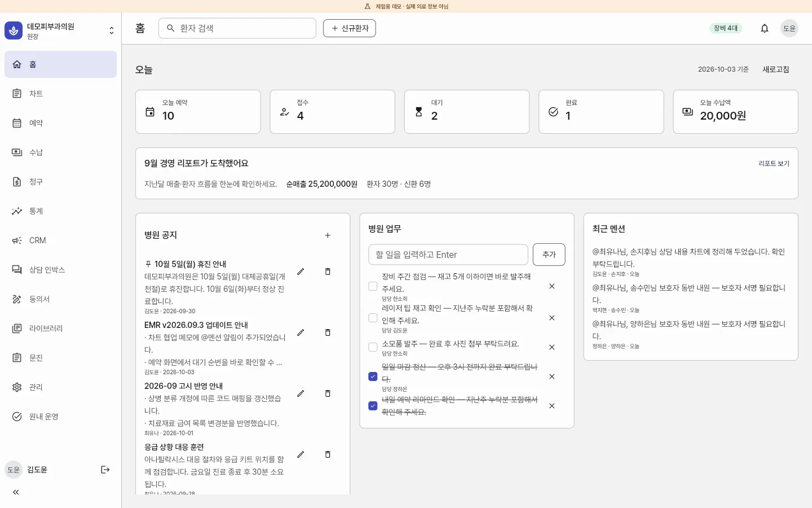Open the 손지후님 상담 내용 mention
Screen dimensions: 812x508
(691, 262)
